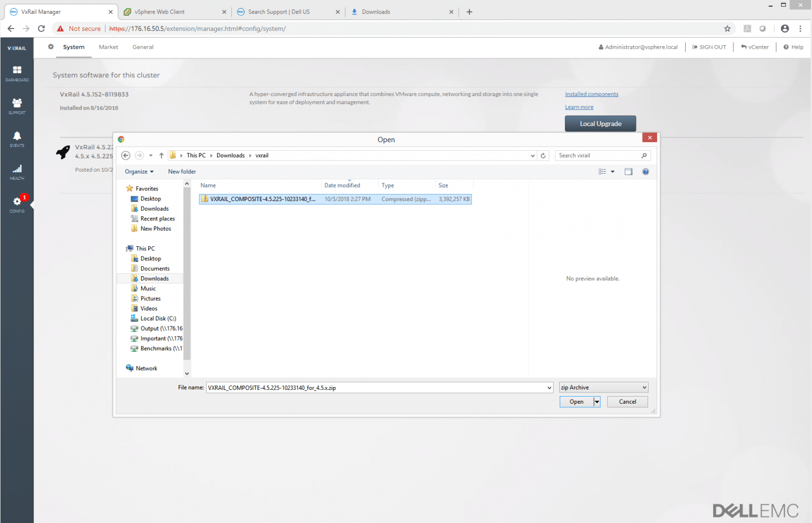Sort by Date modified column header
Image resolution: width=812 pixels, height=523 pixels.
coord(350,185)
